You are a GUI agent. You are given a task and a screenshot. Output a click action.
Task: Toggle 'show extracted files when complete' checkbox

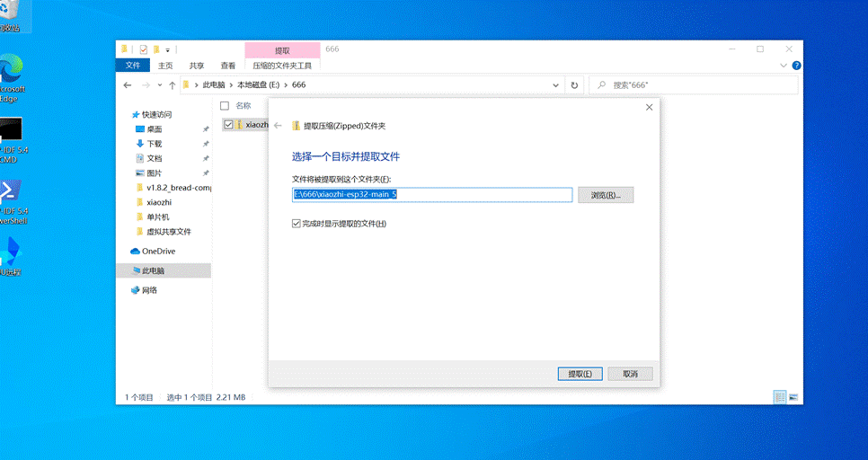(297, 224)
